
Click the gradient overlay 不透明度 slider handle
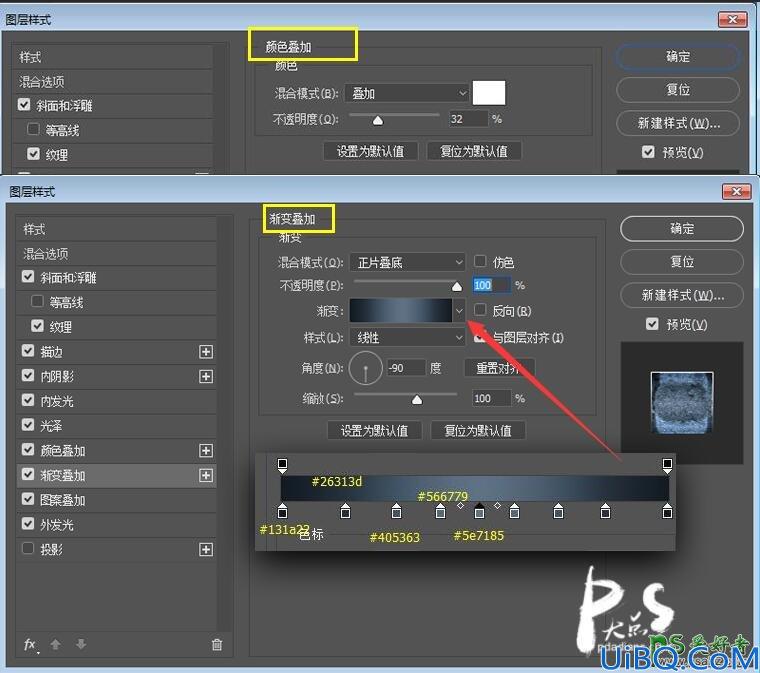(x=457, y=287)
